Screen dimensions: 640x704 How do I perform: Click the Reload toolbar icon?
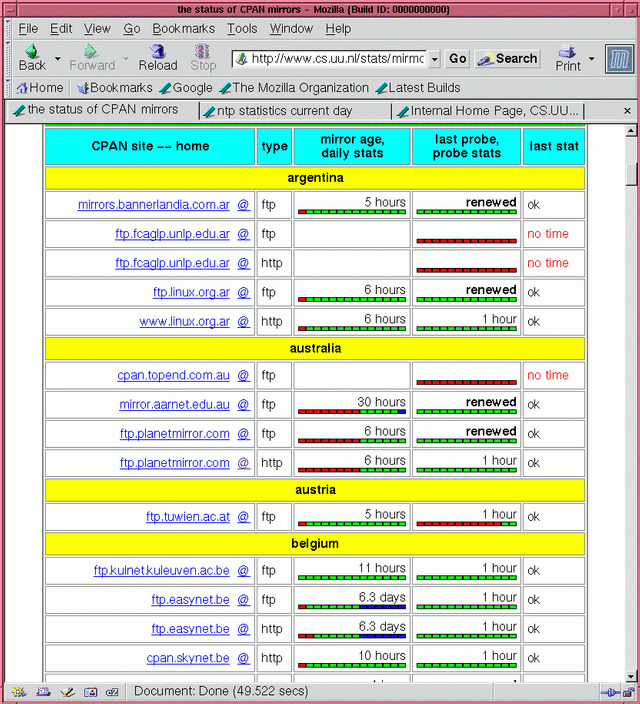click(157, 51)
